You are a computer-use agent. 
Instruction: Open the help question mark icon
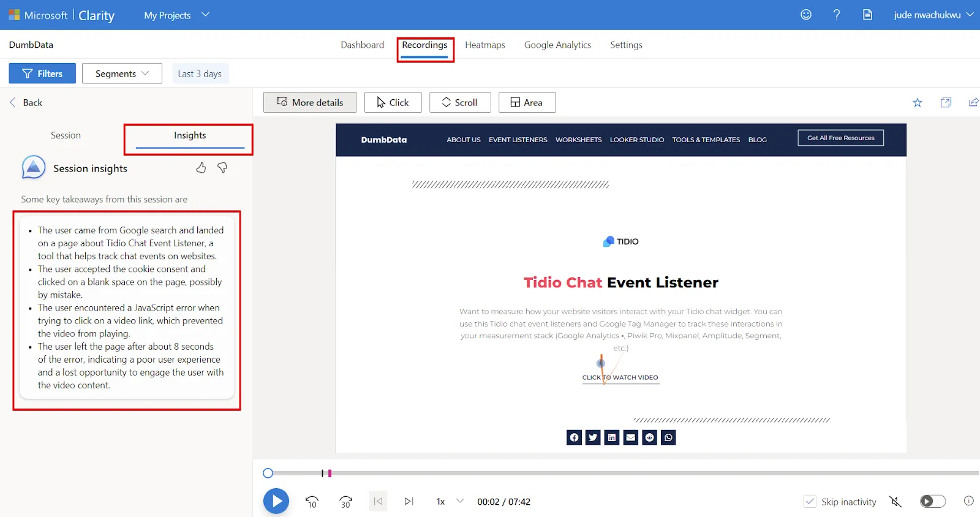pos(837,15)
